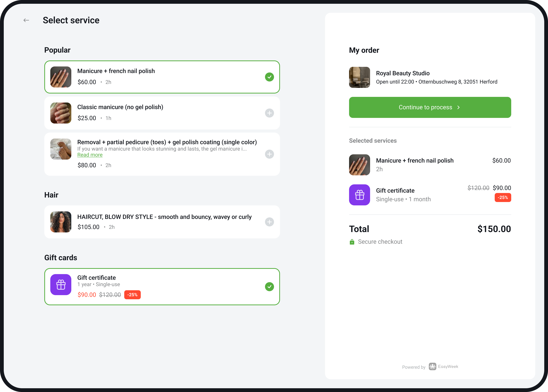The width and height of the screenshot is (548, 392).
Task: Click the green secure checkout lock icon
Action: pyautogui.click(x=352, y=242)
